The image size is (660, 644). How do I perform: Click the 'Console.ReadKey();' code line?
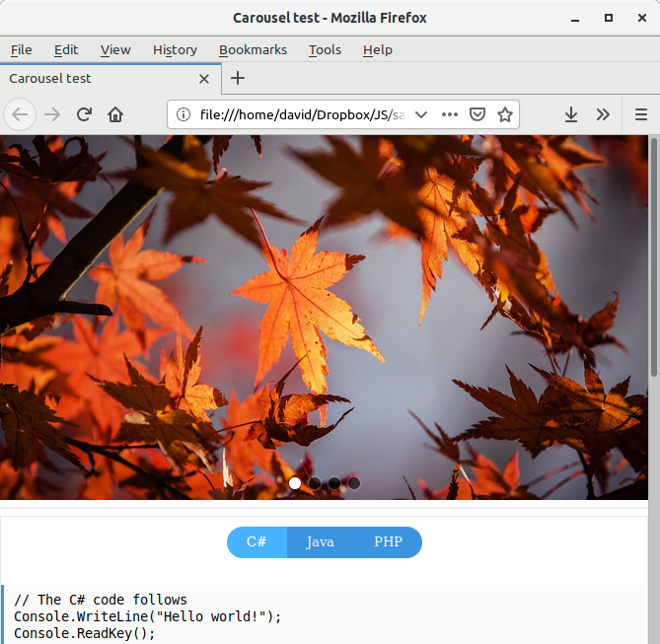[85, 633]
